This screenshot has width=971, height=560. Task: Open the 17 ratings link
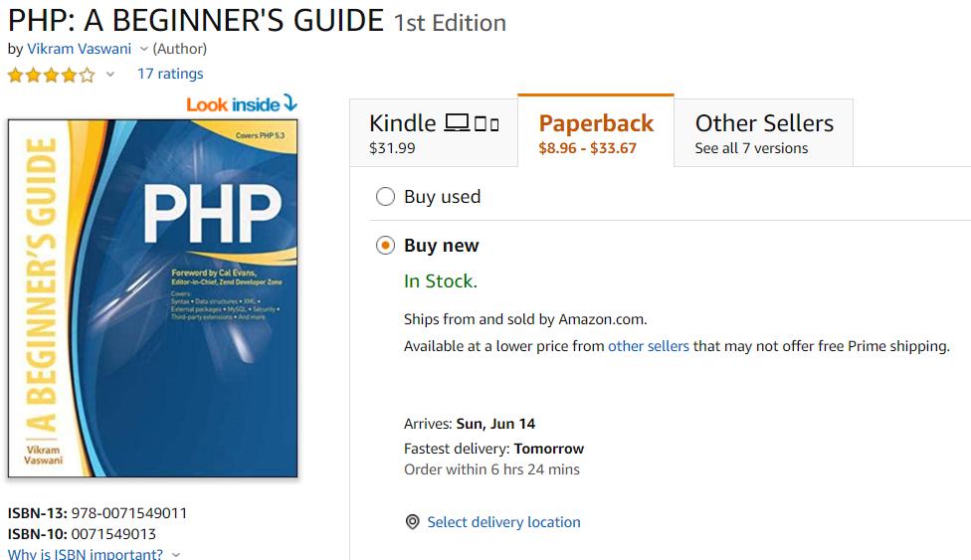pos(170,74)
